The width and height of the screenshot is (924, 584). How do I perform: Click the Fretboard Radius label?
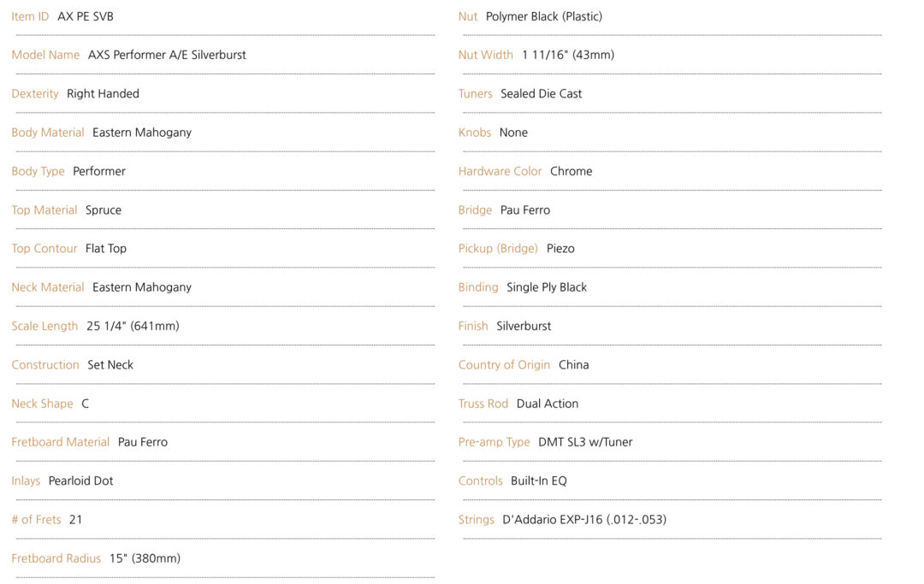click(56, 558)
